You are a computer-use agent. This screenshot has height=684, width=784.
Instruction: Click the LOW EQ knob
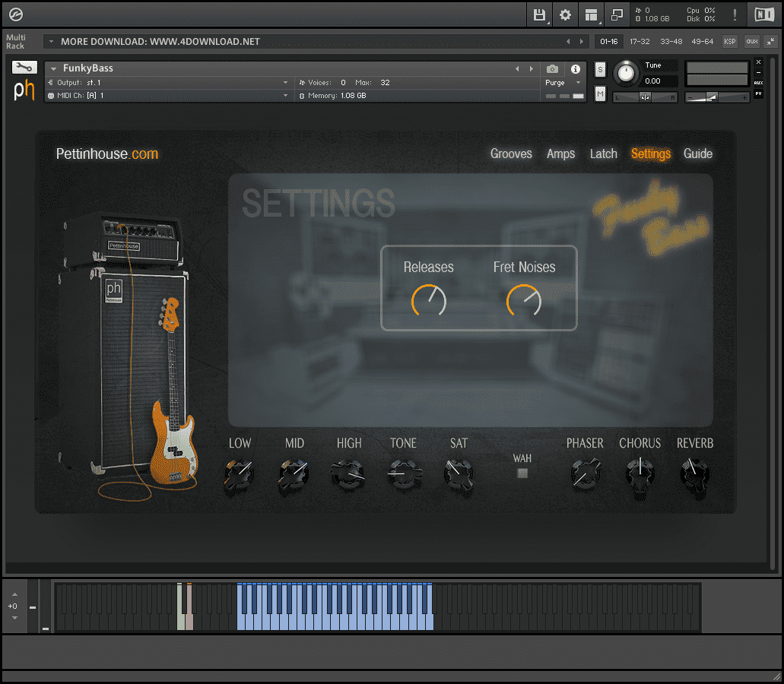(x=239, y=473)
